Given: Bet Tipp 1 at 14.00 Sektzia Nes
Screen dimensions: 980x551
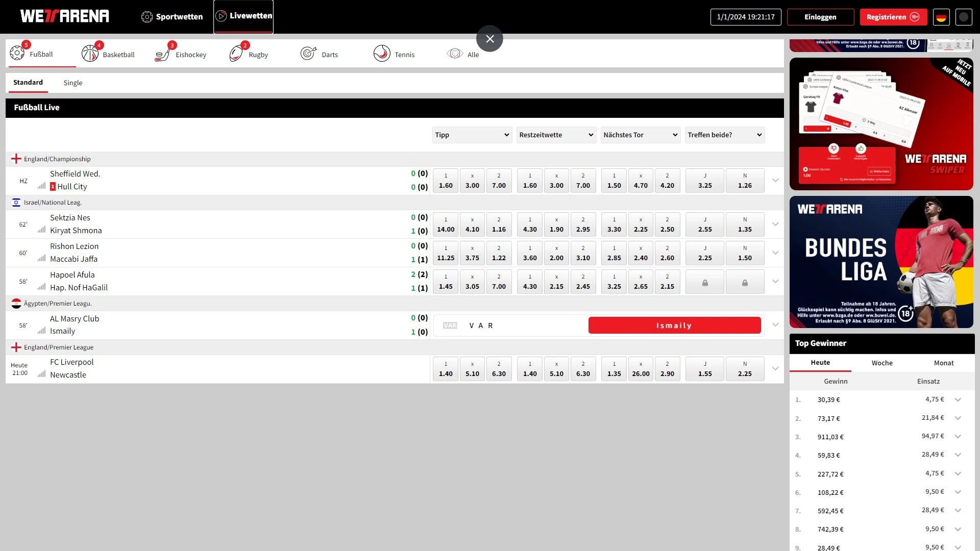Looking at the screenshot, I should (x=446, y=224).
